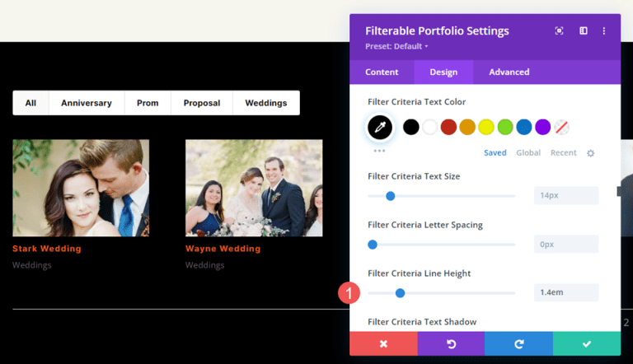Switch to the Advanced tab
The image size is (633, 364).
pos(509,72)
